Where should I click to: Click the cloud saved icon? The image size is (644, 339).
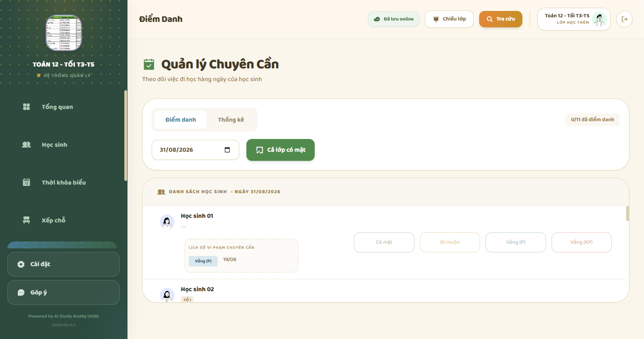(377, 19)
